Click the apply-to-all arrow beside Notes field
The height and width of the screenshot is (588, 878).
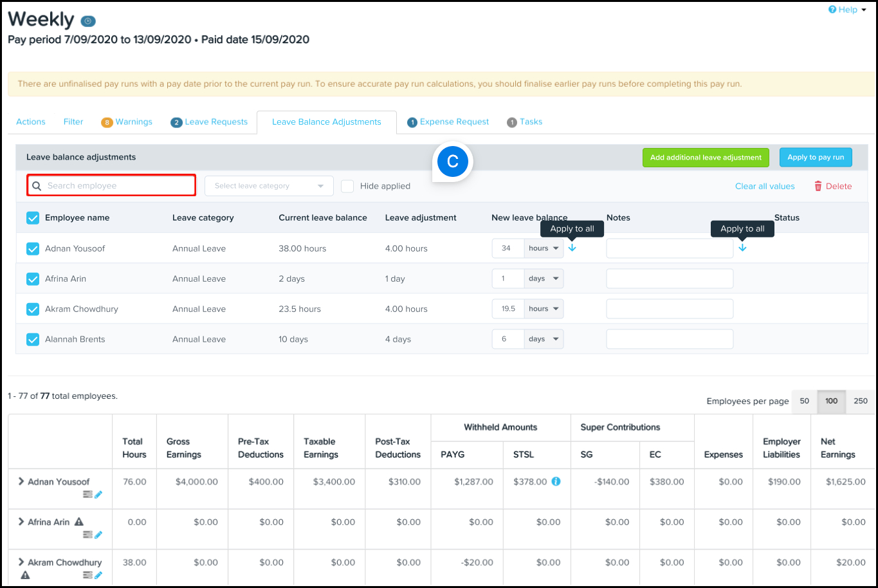pos(743,248)
